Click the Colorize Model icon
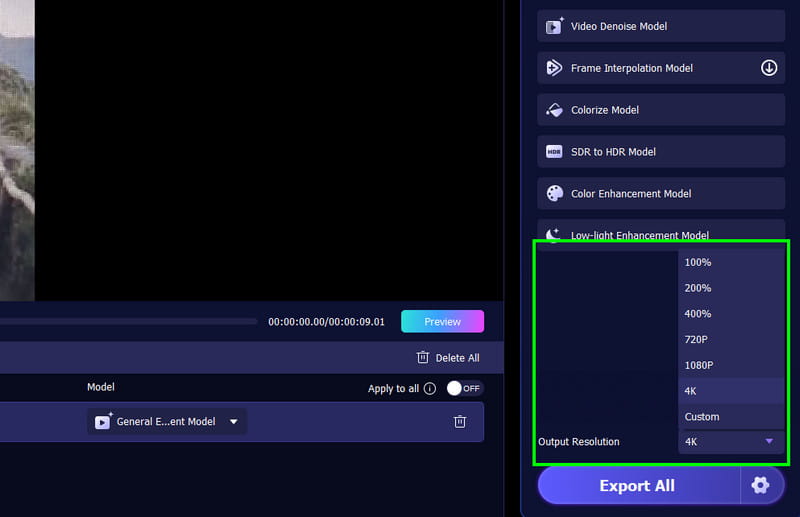 554,110
